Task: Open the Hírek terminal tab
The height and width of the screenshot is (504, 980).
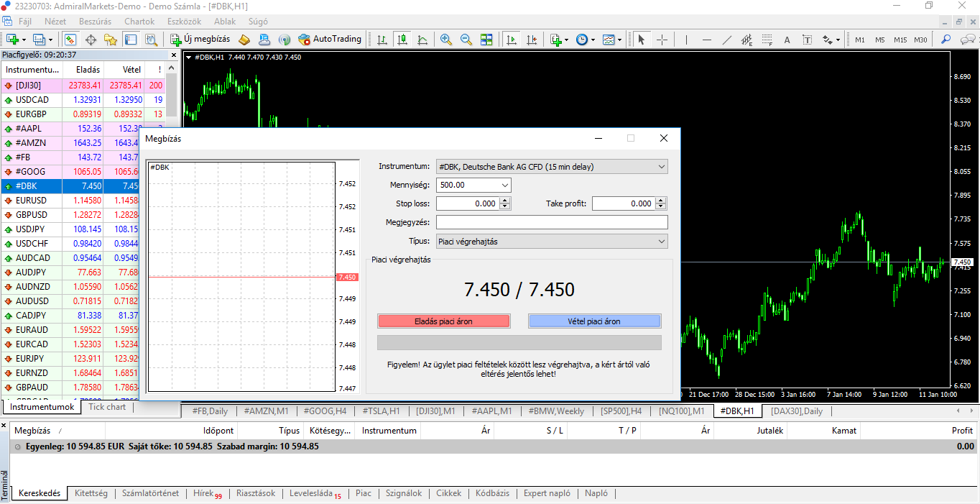Action: click(207, 493)
